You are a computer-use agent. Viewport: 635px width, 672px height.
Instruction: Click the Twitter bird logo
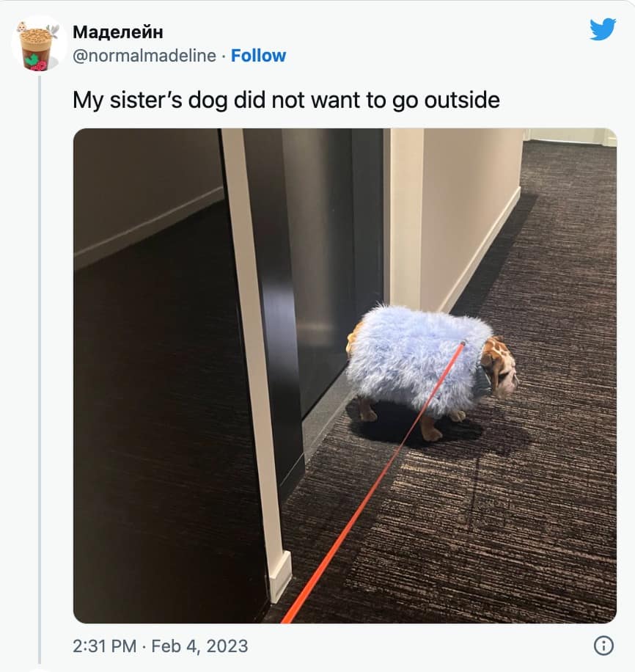click(603, 29)
